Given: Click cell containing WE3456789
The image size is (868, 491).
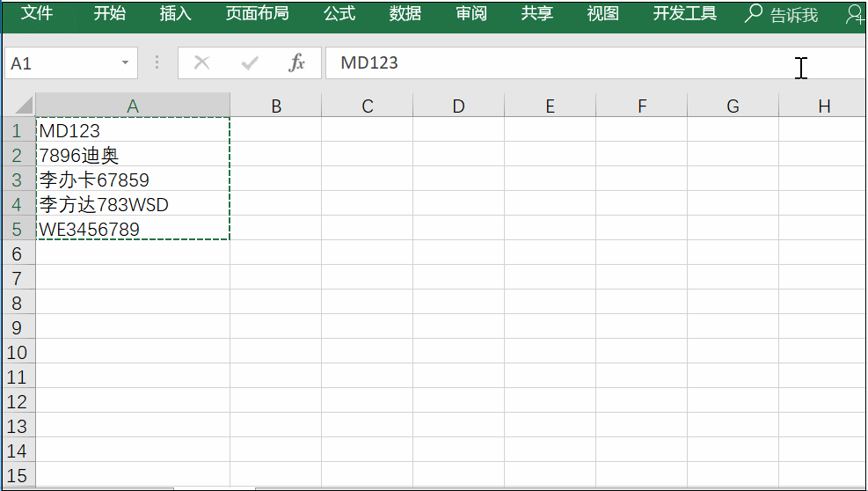Looking at the screenshot, I should [133, 228].
